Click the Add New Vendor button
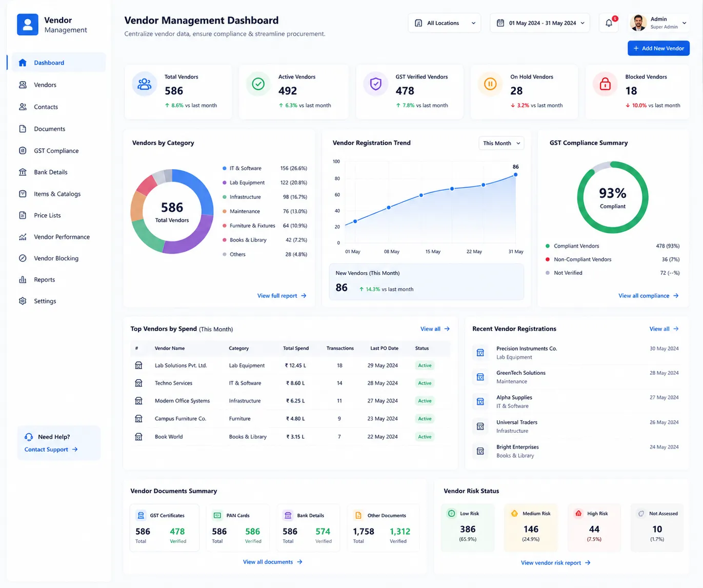This screenshot has height=588, width=703. click(x=658, y=48)
